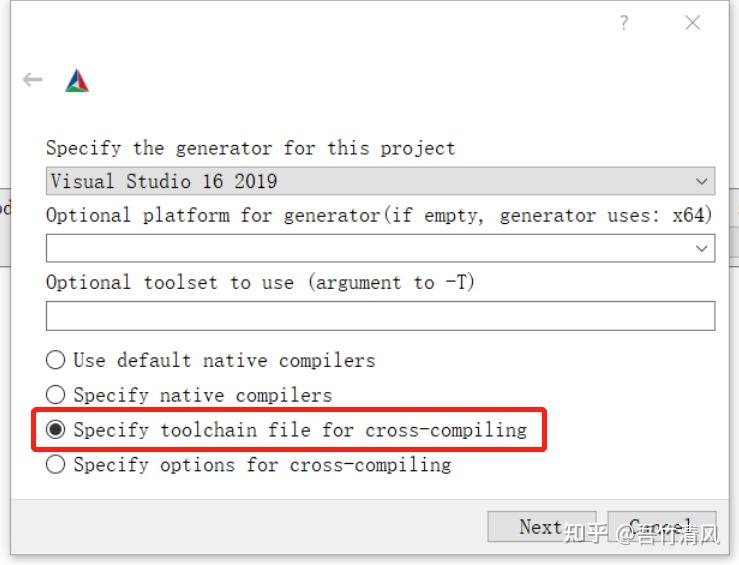Expand the optional platform dropdown
This screenshot has width=739, height=565.
coord(380,247)
